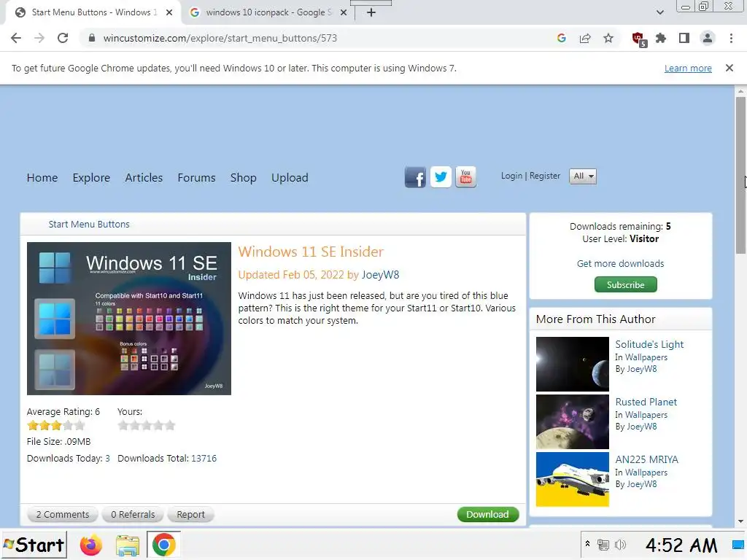Close the windows 10 iconpack tab

point(344,13)
